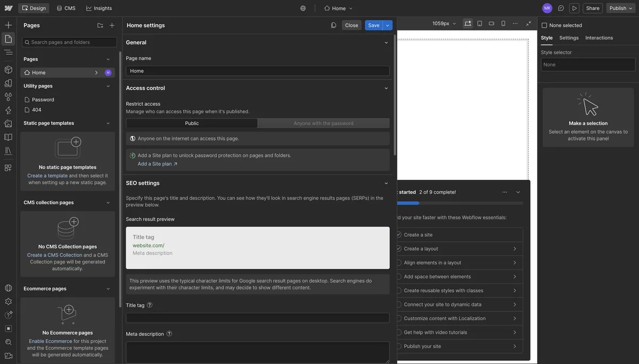Switch to mobile landscape breakpoint icon

tap(491, 23)
